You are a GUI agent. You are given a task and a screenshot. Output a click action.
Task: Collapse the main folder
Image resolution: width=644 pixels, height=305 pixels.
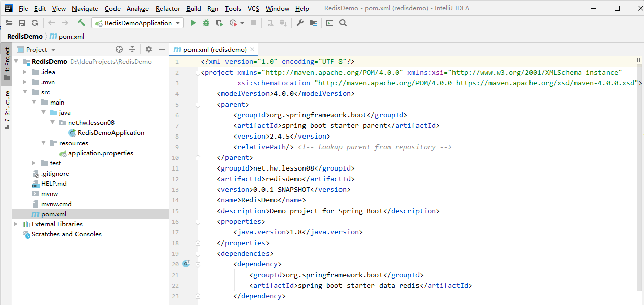[x=34, y=102]
